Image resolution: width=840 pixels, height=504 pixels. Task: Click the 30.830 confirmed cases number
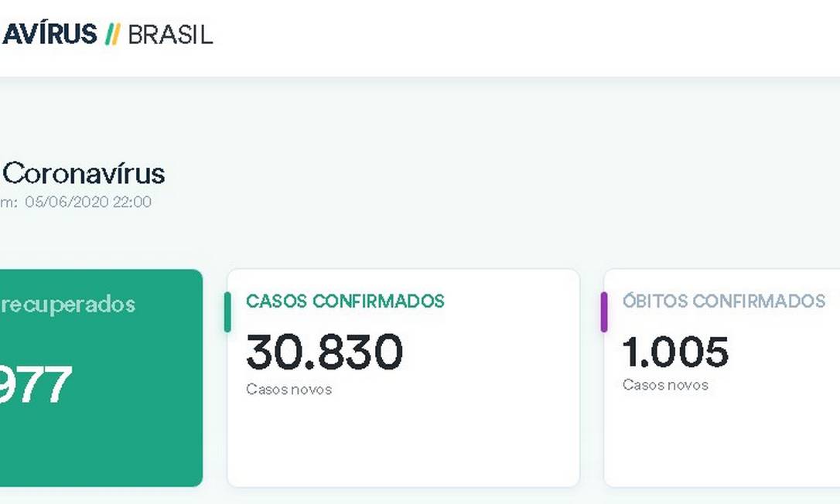[x=323, y=352]
